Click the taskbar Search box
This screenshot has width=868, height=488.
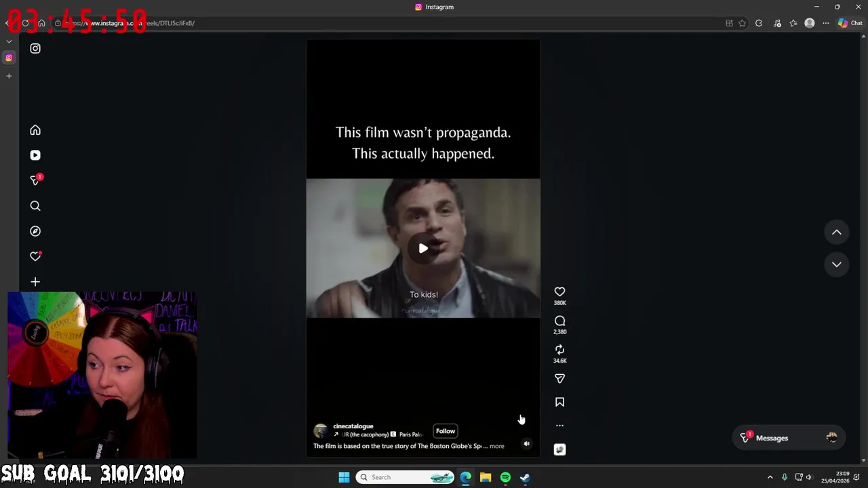click(405, 477)
